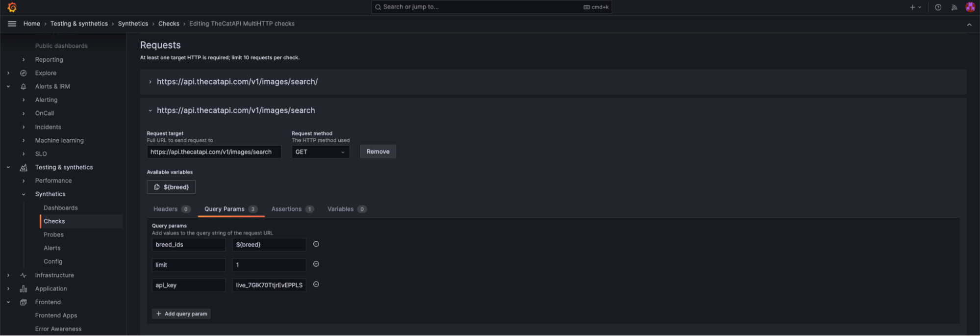This screenshot has width=980, height=336.
Task: Switch to the Variables tab
Action: pyautogui.click(x=347, y=209)
